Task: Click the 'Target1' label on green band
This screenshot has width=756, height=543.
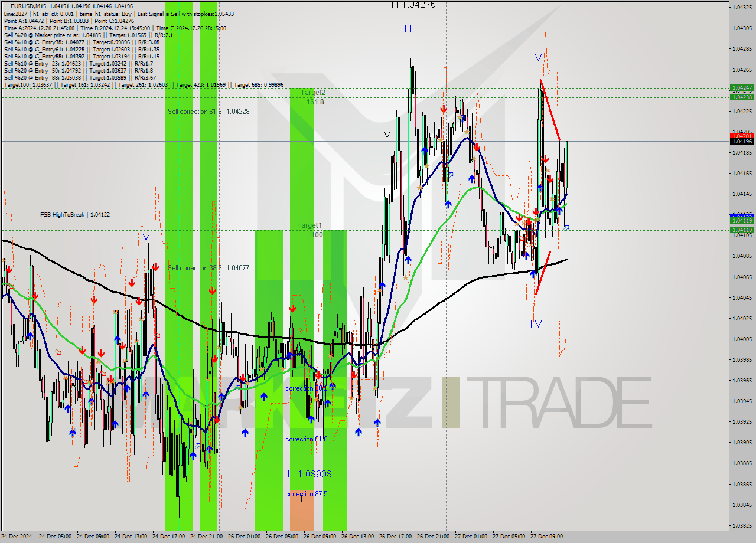Action: tap(309, 225)
